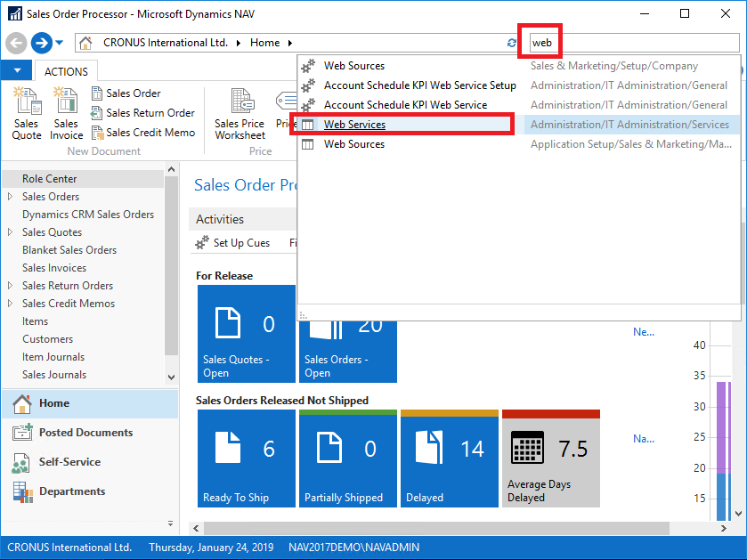Expand the Sales Credit Memos tree node
Screen dimensions: 747x560
10,304
